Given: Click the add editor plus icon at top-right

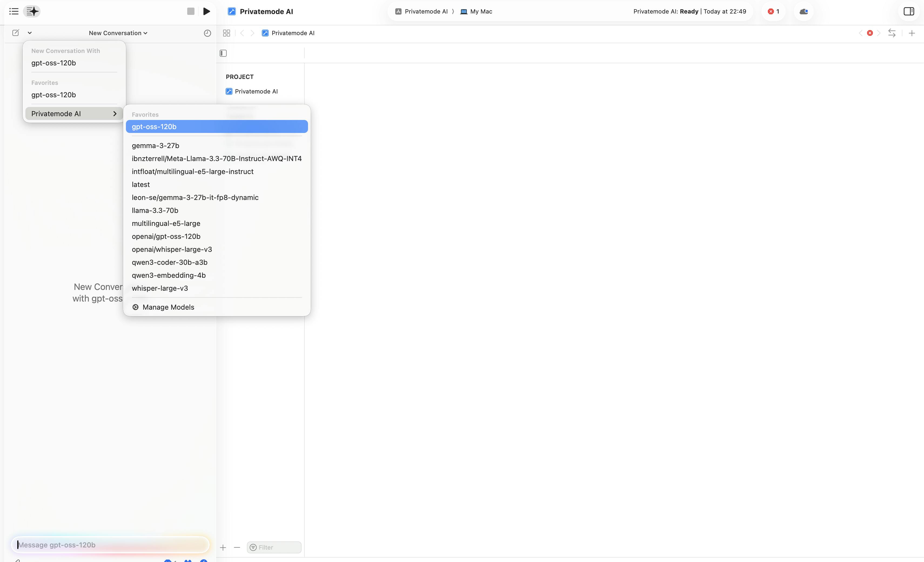Looking at the screenshot, I should coord(912,33).
